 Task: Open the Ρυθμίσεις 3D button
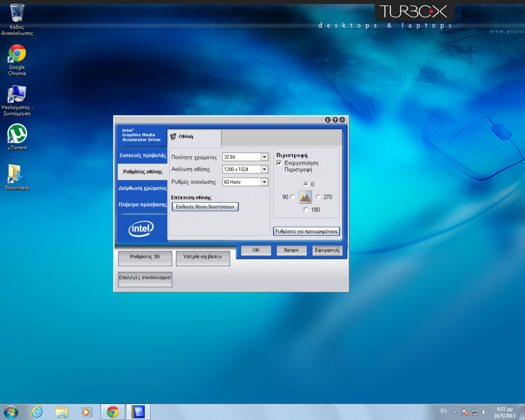point(145,259)
